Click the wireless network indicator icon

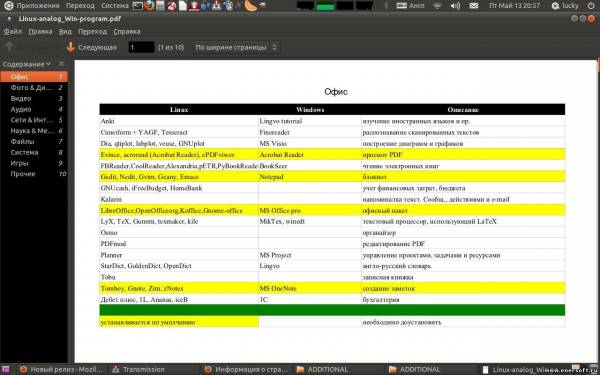pos(437,6)
